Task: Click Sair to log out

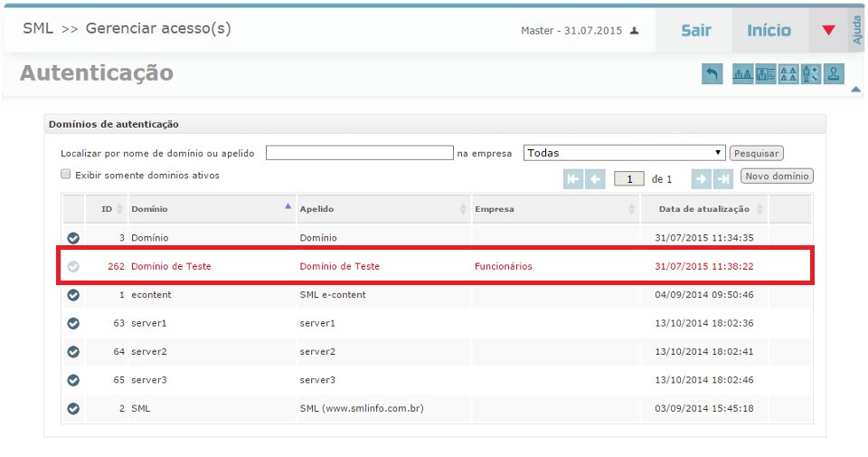Action: point(695,31)
